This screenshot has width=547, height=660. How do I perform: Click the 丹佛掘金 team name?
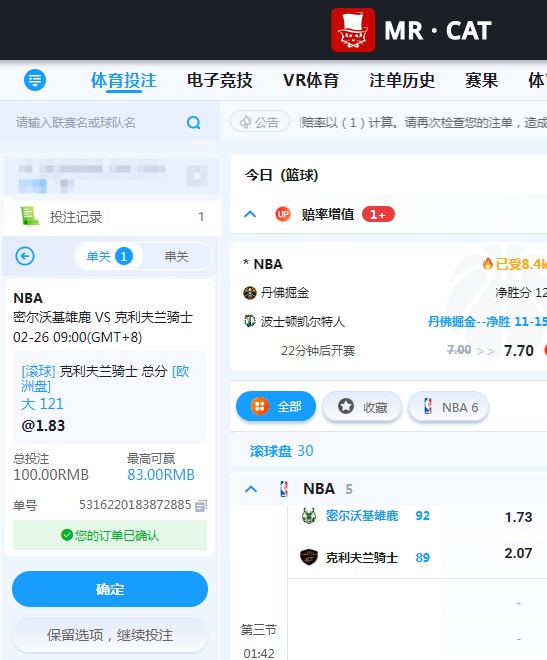pyautogui.click(x=284, y=293)
